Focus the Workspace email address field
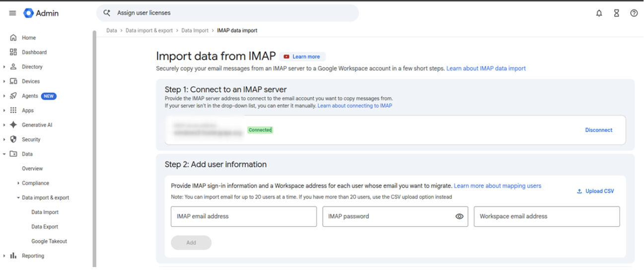This screenshot has width=644, height=271. [547, 216]
